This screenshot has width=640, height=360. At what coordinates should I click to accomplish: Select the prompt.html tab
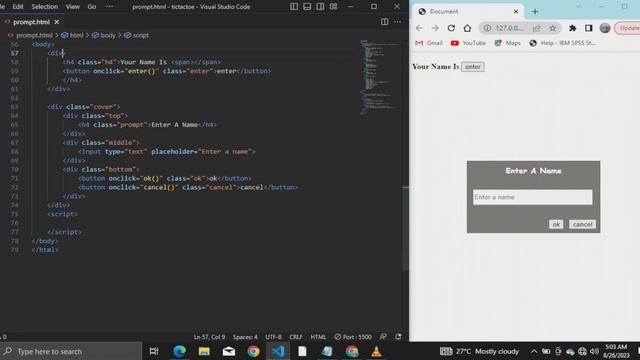pos(31,22)
